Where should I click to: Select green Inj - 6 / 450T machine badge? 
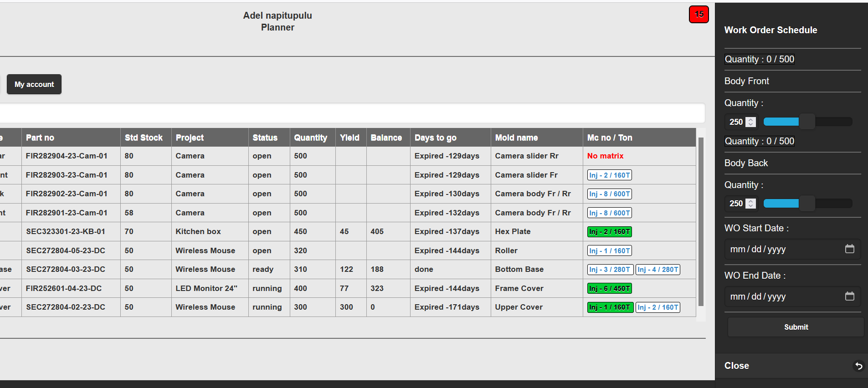click(x=609, y=288)
